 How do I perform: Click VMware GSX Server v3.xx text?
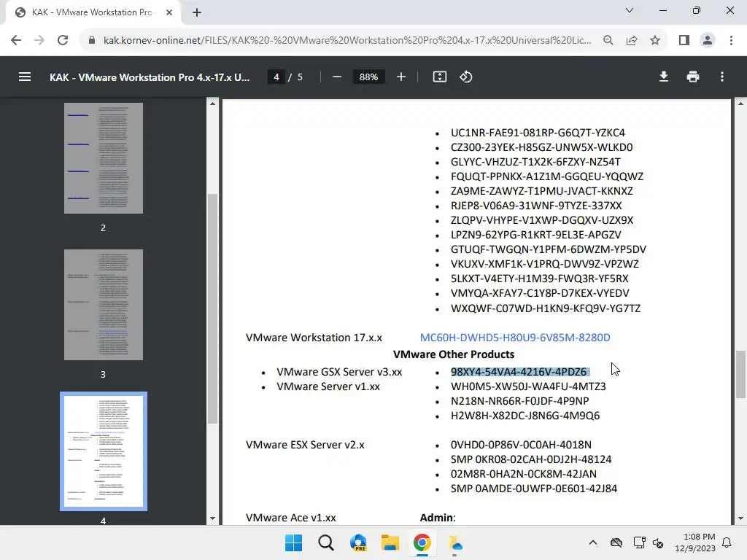click(x=339, y=372)
